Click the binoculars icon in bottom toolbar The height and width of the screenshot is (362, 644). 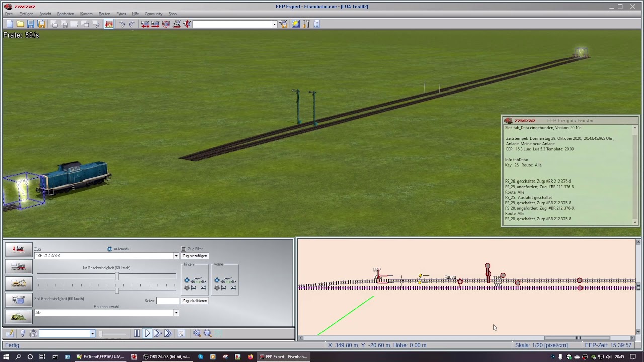coord(33,333)
